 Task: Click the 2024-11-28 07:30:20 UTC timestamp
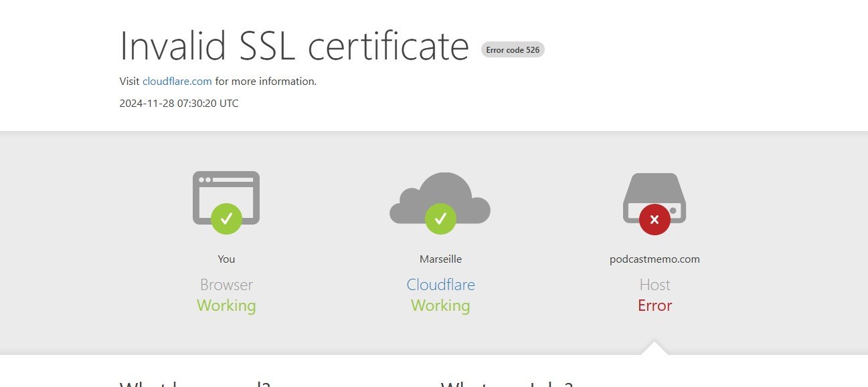[x=179, y=104]
